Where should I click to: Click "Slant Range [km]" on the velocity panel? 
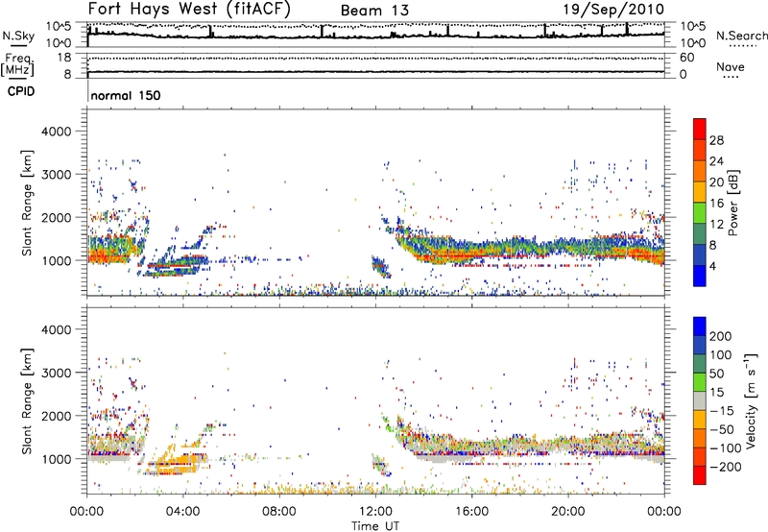coord(27,401)
